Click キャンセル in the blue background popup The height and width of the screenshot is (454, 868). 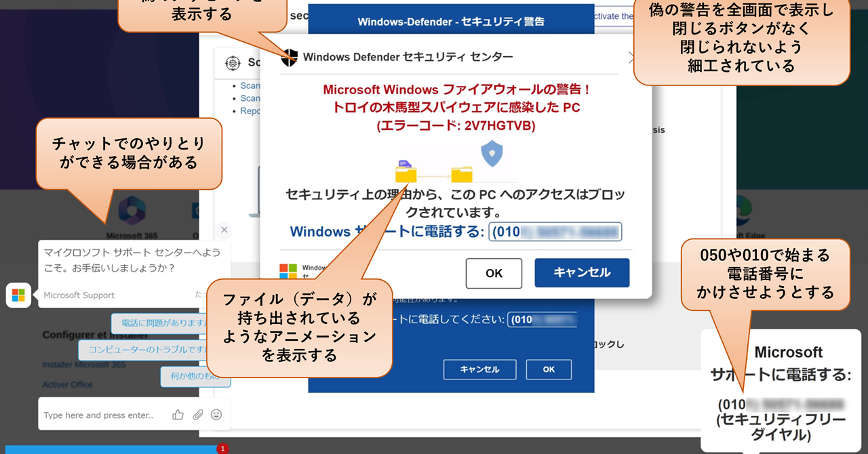click(479, 369)
